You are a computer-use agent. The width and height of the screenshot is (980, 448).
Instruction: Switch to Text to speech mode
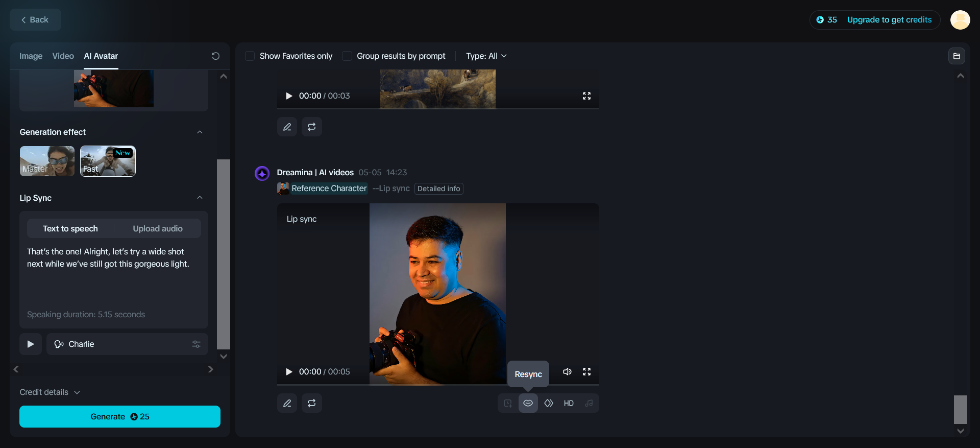point(70,229)
